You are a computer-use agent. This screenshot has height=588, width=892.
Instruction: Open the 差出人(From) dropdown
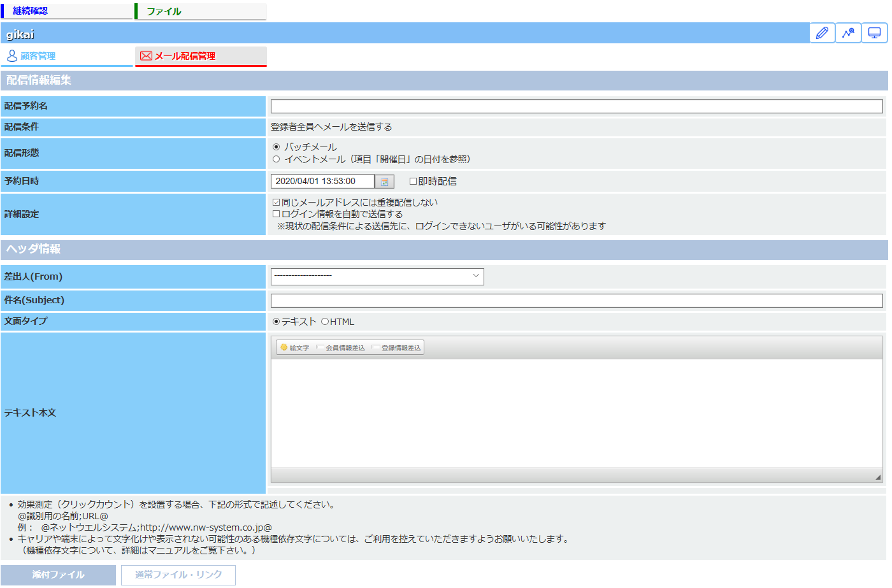[377, 276]
